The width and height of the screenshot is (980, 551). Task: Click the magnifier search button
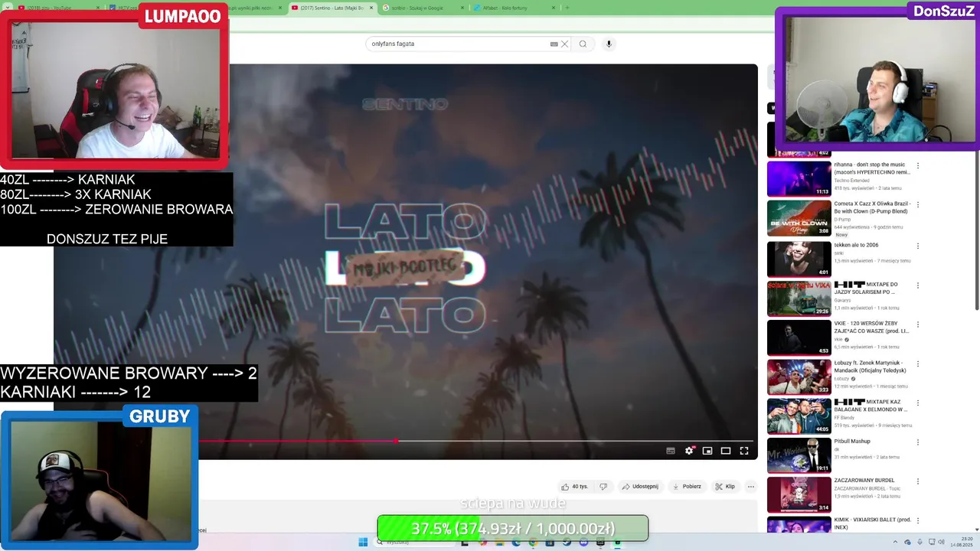583,44
